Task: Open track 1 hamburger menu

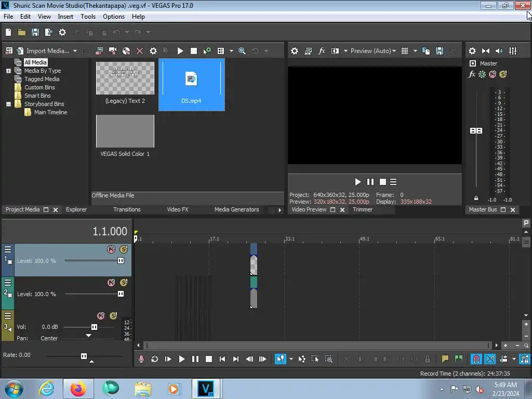Action: [x=7, y=250]
